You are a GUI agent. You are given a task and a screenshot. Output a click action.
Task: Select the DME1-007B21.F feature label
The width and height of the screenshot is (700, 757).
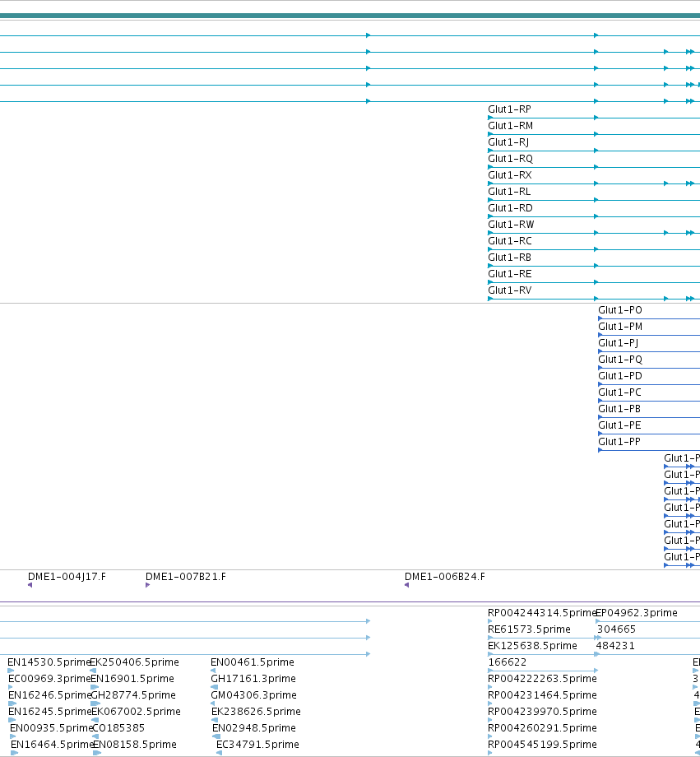(x=186, y=577)
